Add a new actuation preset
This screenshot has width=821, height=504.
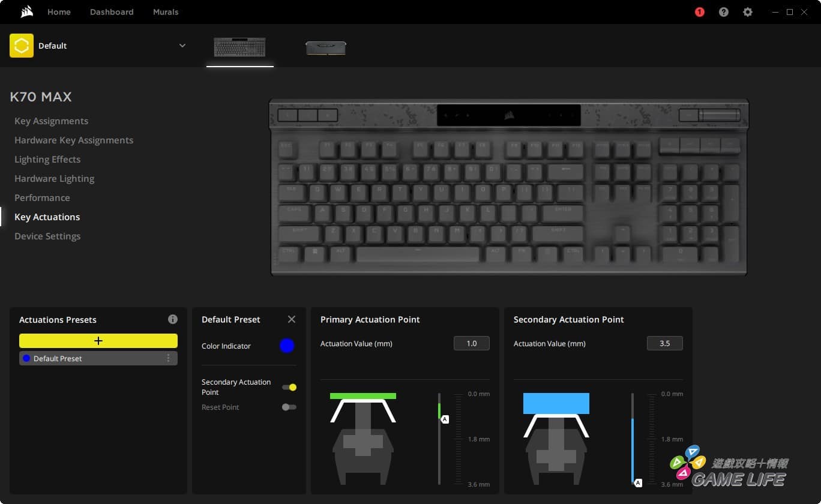coord(98,341)
